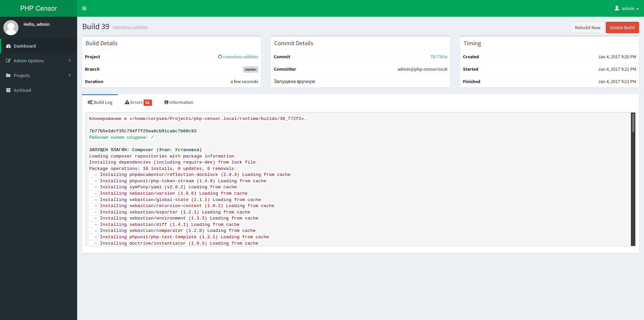Click the warning triangle icon on the Errors tab
The width and height of the screenshot is (644, 320).
(127, 103)
